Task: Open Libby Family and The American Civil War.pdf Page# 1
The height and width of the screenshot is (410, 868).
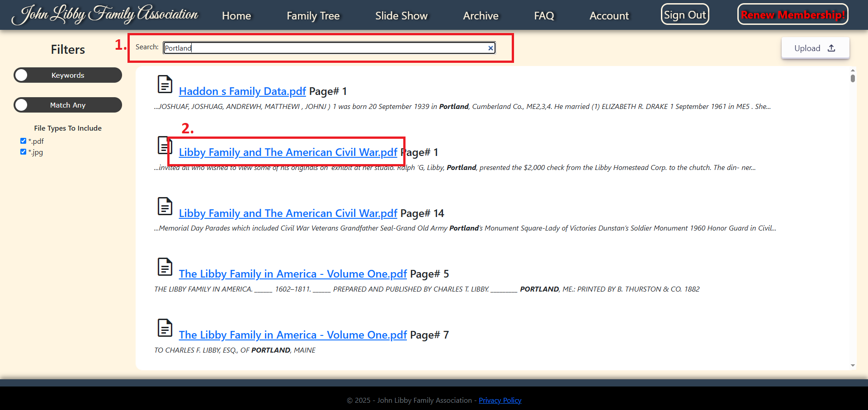Action: [288, 152]
